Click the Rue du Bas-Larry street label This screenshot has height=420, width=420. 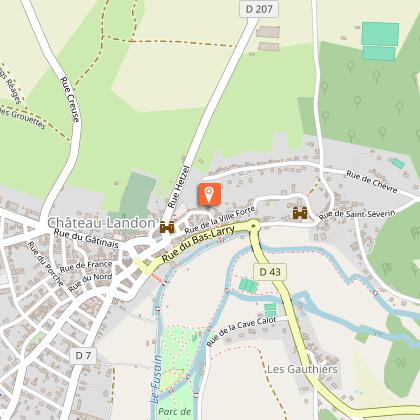click(198, 243)
